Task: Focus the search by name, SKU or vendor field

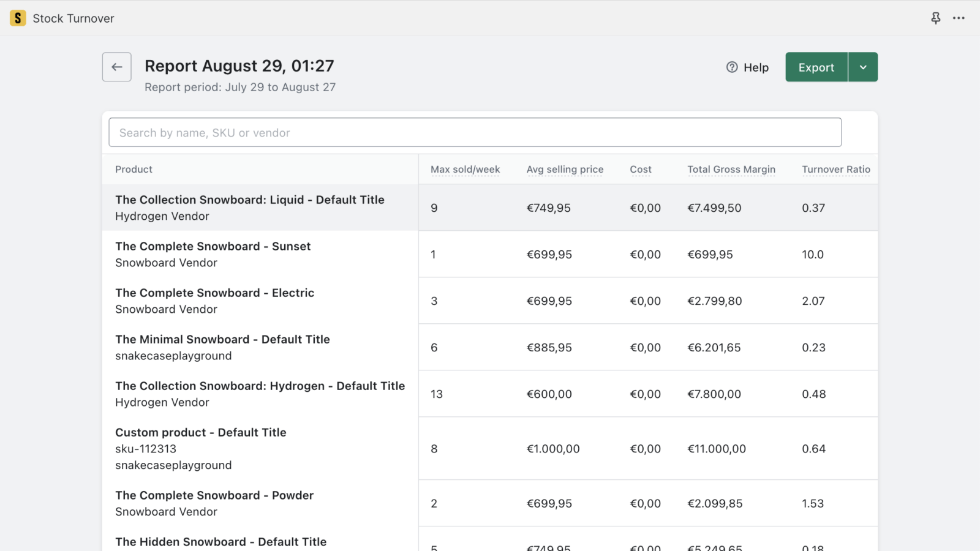Action: (475, 132)
